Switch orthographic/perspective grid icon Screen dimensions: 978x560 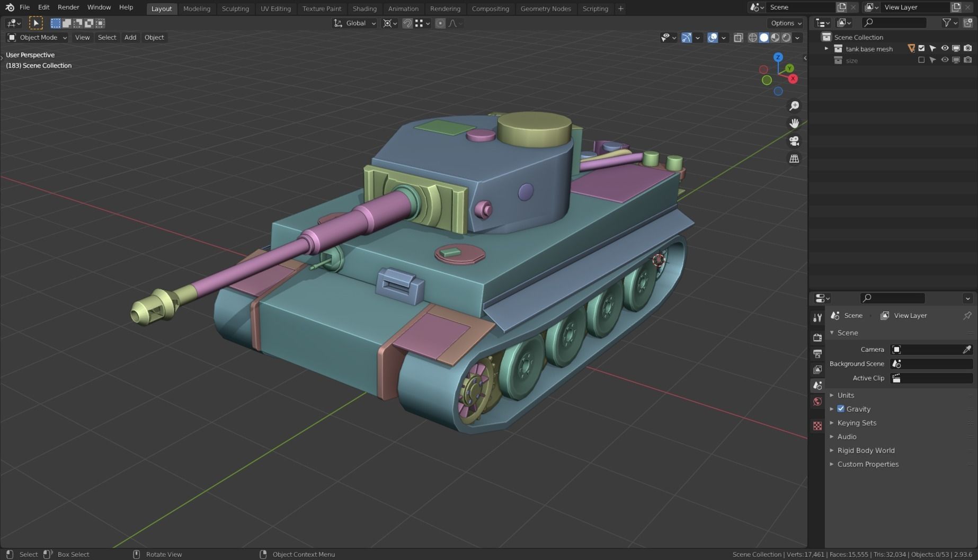(794, 158)
